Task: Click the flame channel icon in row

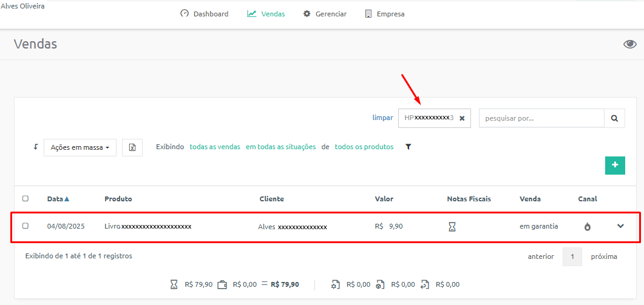Action: [588, 227]
